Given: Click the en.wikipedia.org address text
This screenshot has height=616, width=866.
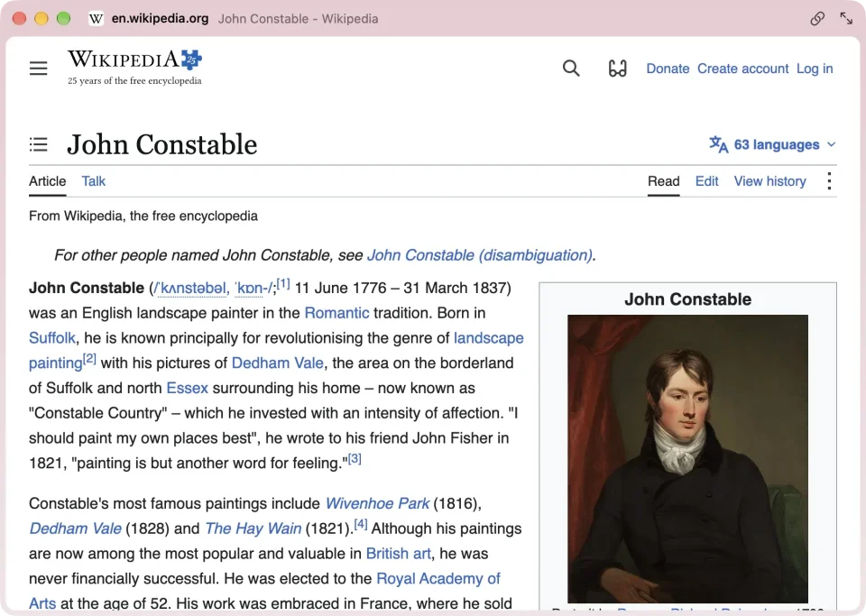Looking at the screenshot, I should [161, 19].
